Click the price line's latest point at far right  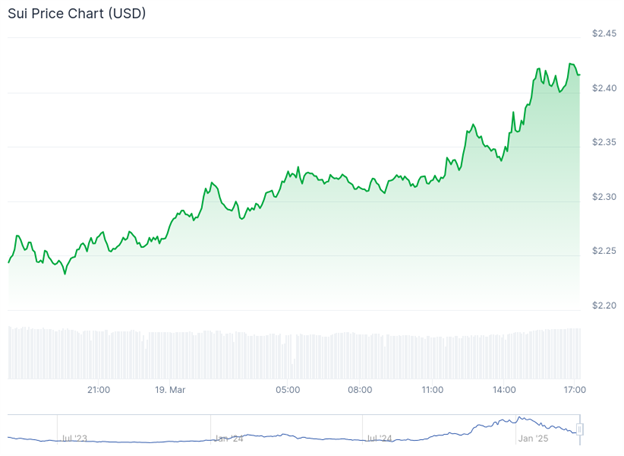pos(579,74)
